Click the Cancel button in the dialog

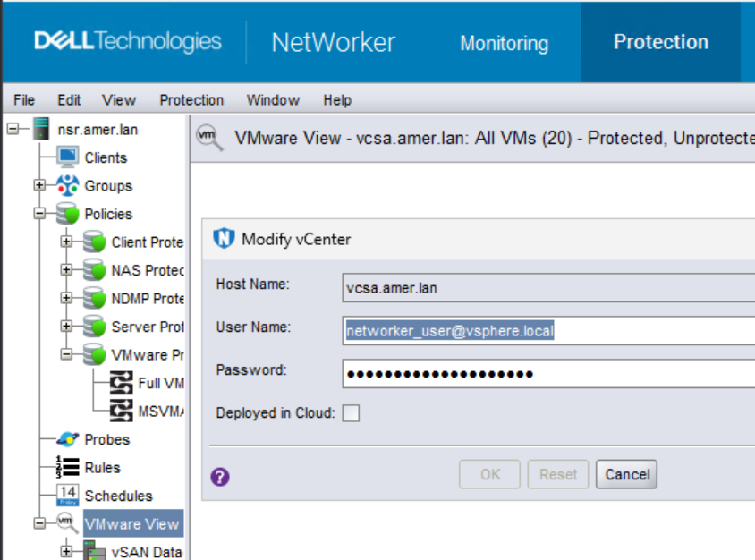tap(625, 474)
